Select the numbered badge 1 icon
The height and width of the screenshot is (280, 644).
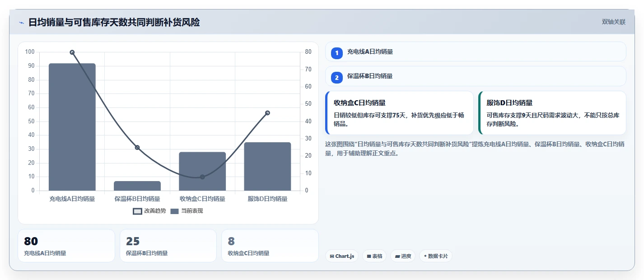click(337, 53)
